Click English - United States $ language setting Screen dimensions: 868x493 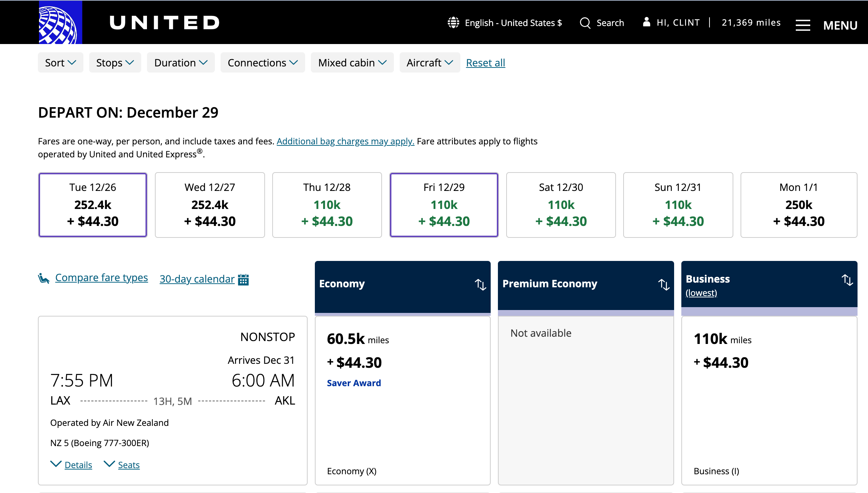513,22
